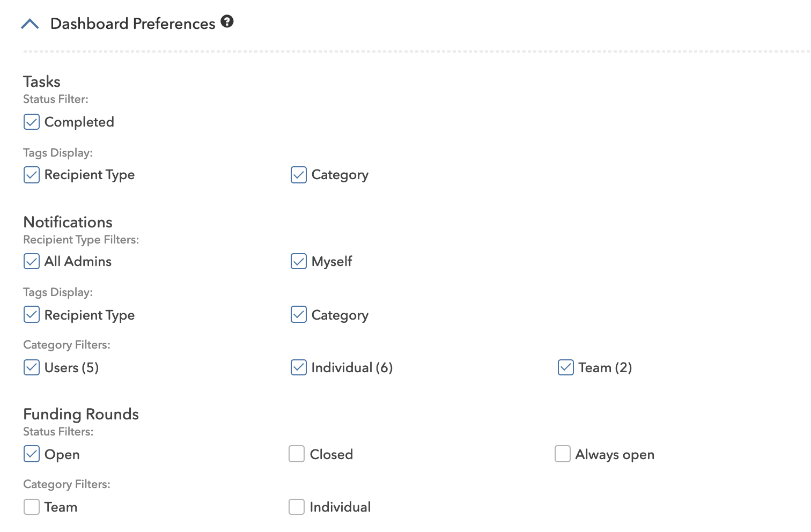Click the Completed label text
811x532 pixels.
[x=79, y=122]
